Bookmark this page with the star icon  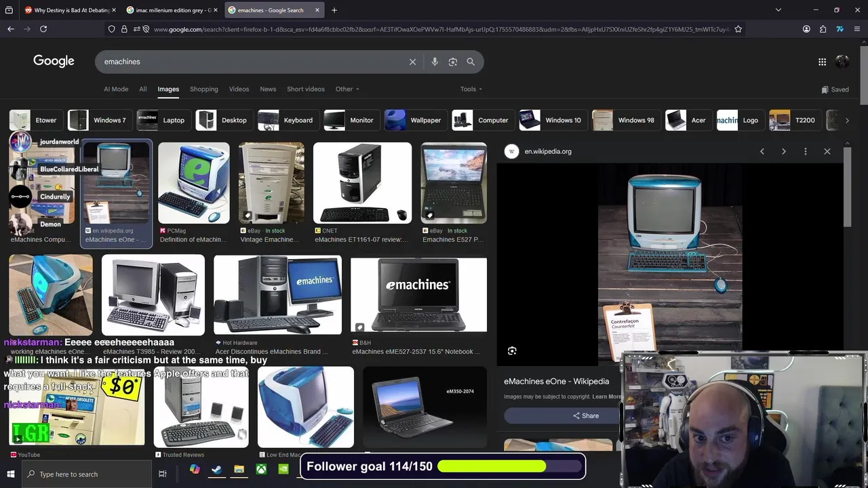738,29
